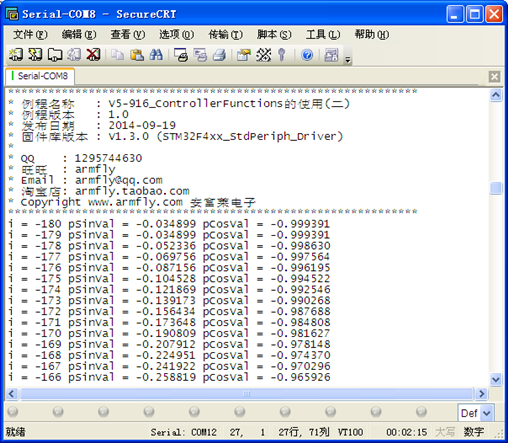Click the vertical scrollbar down arrow
The width and height of the screenshot is (508, 443).
pyautogui.click(x=496, y=379)
